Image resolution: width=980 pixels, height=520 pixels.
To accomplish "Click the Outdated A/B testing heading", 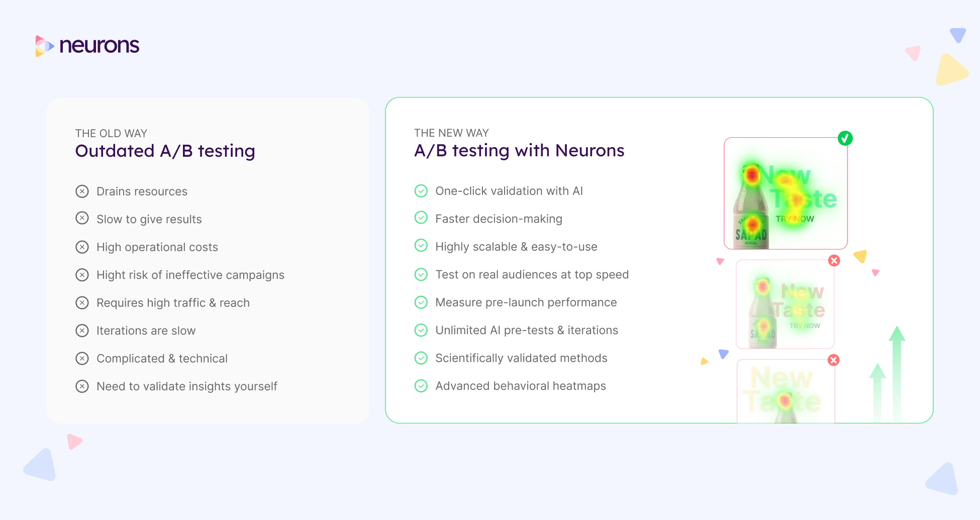I will [x=165, y=151].
